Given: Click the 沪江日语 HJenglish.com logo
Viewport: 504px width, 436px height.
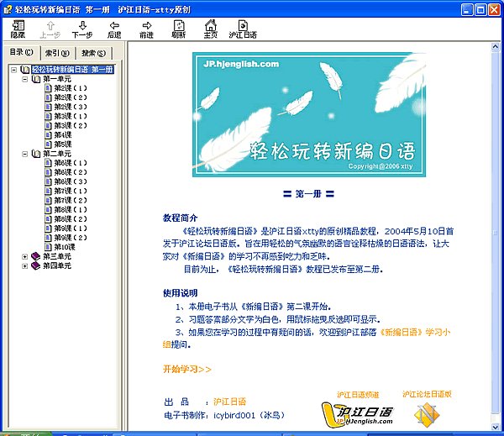Looking at the screenshot, I should pos(357,415).
